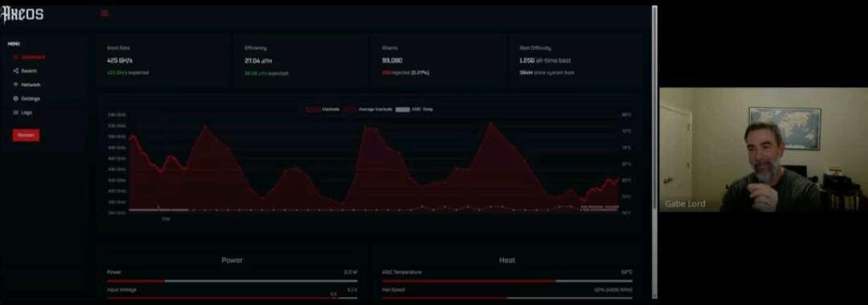
Task: Click the Network wifi icon
Action: pos(16,84)
